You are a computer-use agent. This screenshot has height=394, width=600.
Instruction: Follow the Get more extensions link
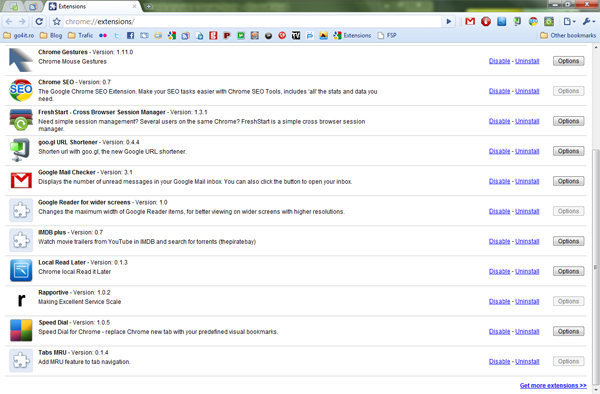553,386
